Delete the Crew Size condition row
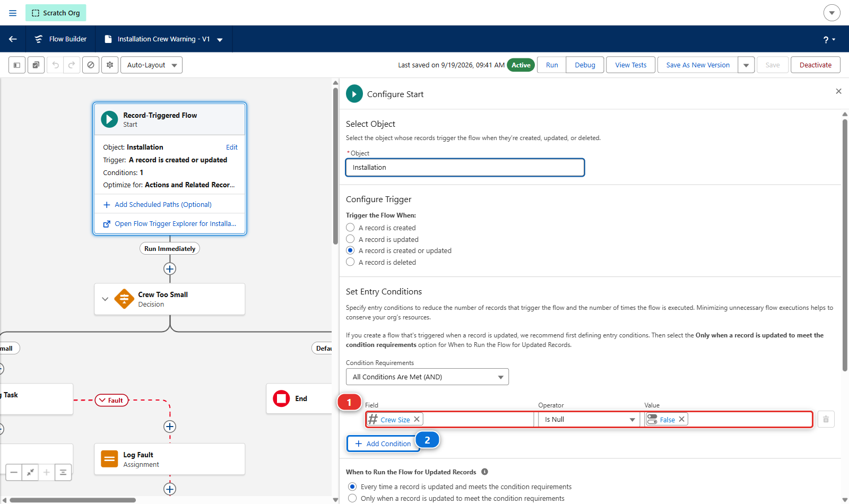This screenshot has width=849, height=504. 826,419
